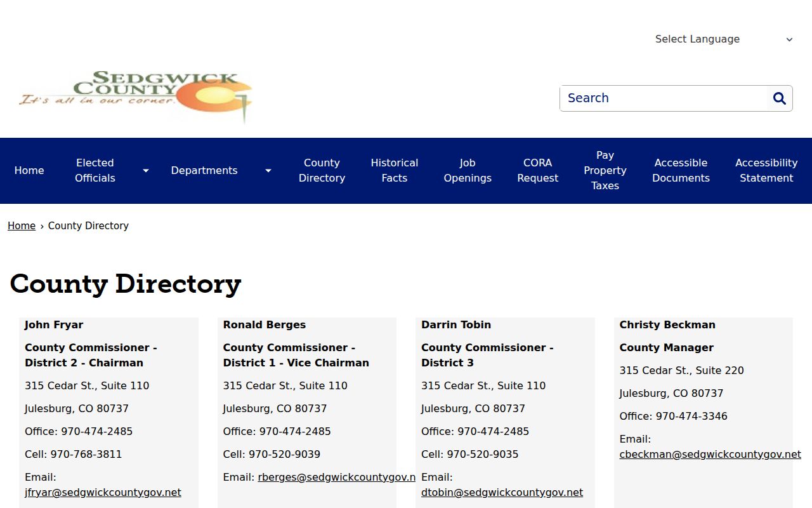This screenshot has width=812, height=508.
Task: Click the County Directory page heading
Action: [126, 284]
